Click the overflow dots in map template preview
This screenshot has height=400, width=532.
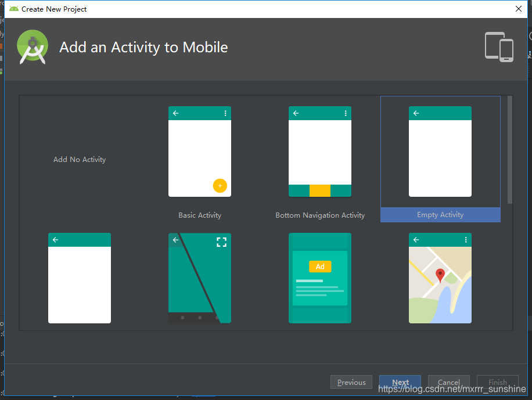(x=466, y=240)
